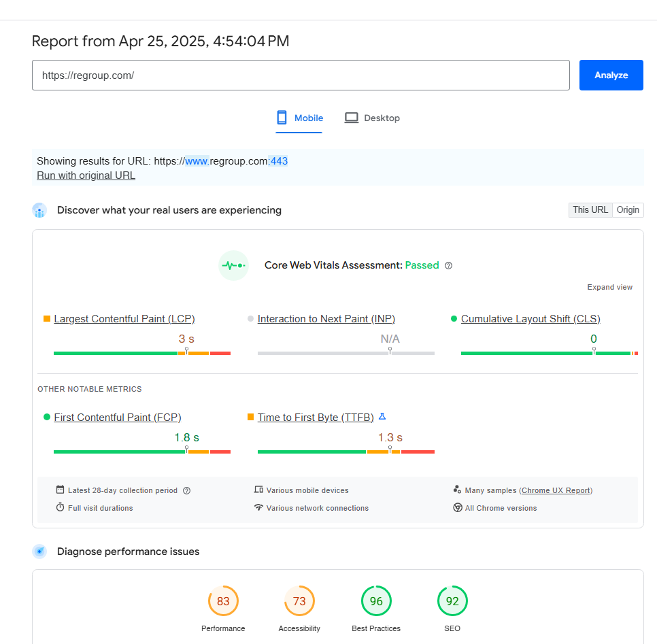
Task: Click the OTHER NOTABLE METRICS label
Action: click(x=90, y=389)
